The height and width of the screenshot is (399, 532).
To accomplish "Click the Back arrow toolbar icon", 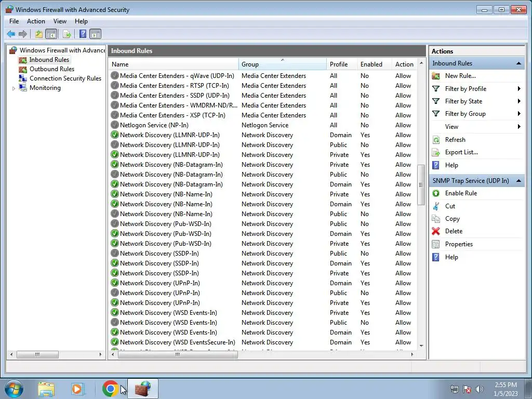I will pos(11,34).
